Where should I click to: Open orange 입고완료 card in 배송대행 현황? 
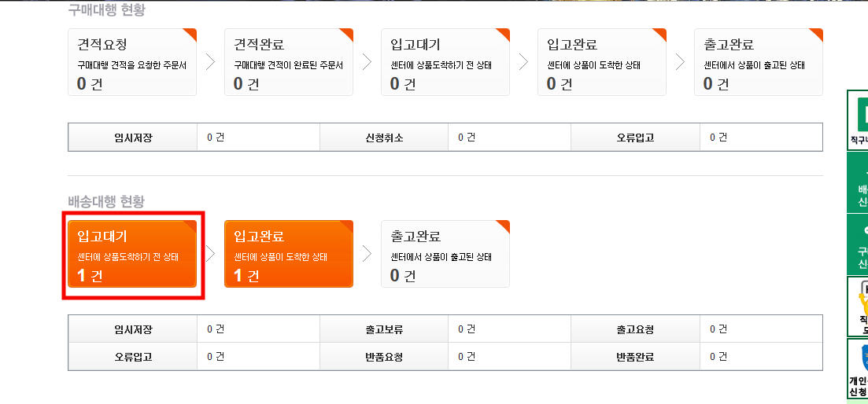(288, 254)
